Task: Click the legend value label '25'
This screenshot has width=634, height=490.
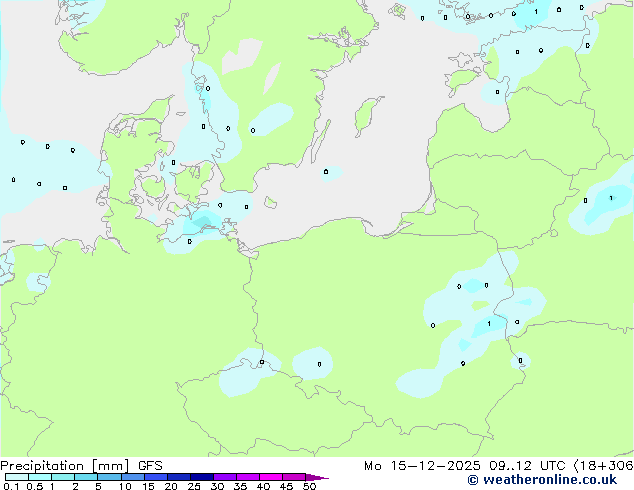Action: click(194, 486)
